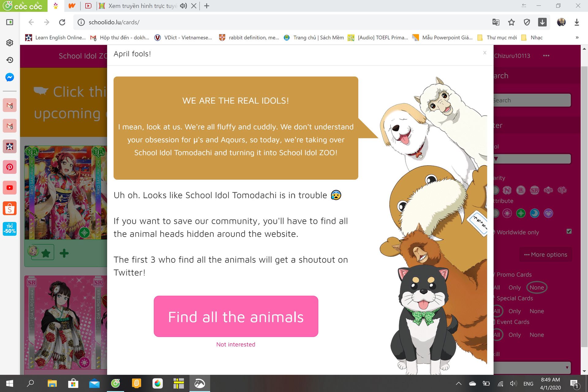Open browsing history in sidebar
The height and width of the screenshot is (392, 588).
pos(9,60)
